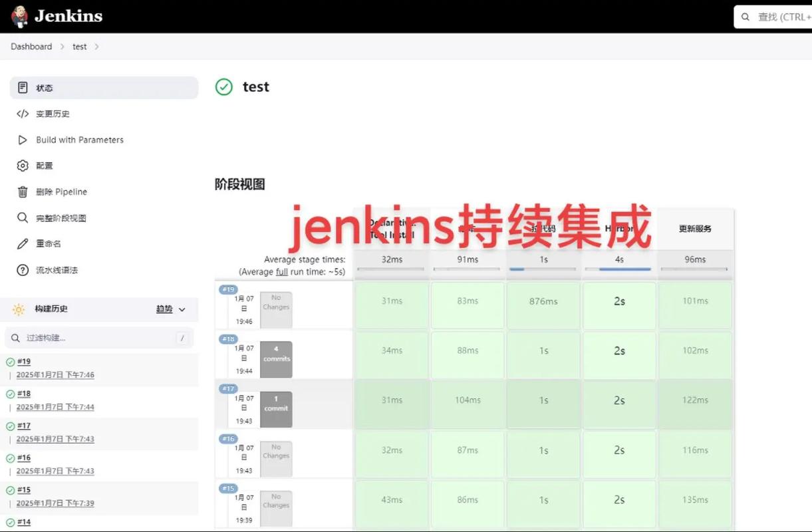This screenshot has width=812, height=532.
Task: Click the 完整阶段视图 magnifier icon
Action: click(21, 217)
